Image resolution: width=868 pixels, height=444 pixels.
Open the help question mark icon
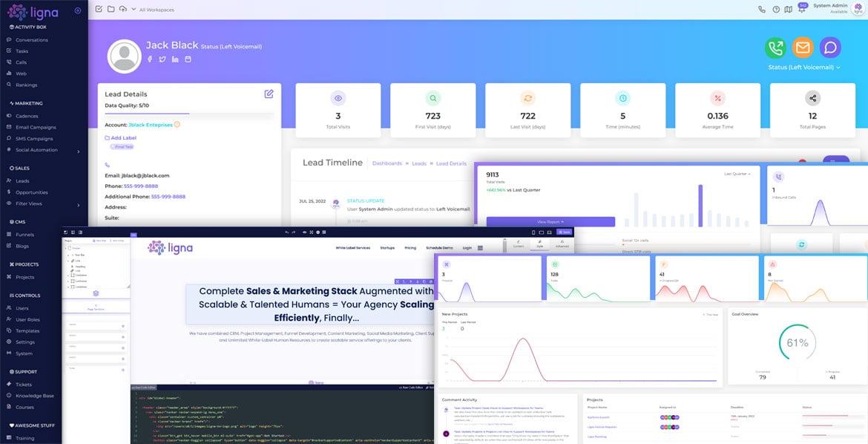pos(776,10)
